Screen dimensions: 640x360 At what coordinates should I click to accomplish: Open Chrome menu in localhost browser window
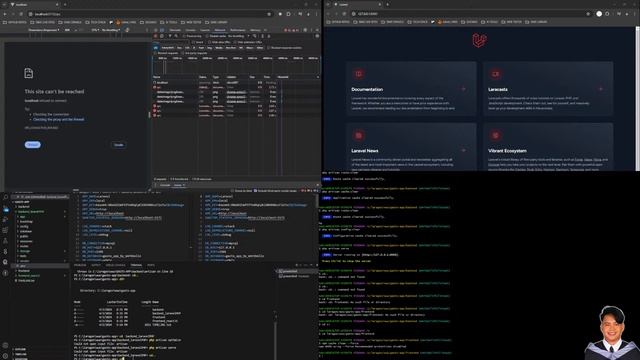[x=316, y=14]
